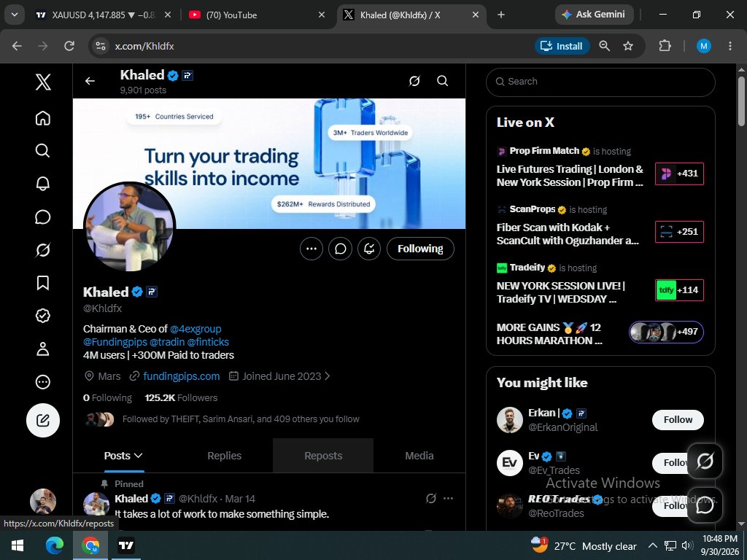Open Profile person icon in sidebar

43,349
